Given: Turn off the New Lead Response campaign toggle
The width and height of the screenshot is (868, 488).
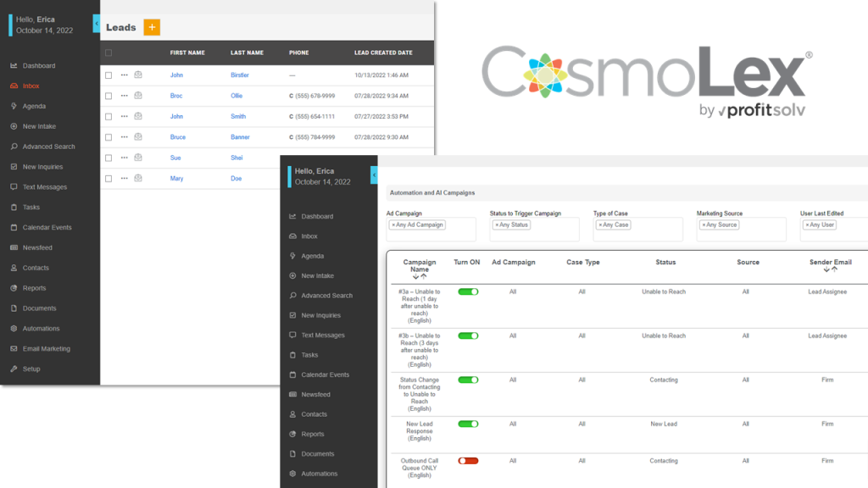Looking at the screenshot, I should pyautogui.click(x=468, y=424).
